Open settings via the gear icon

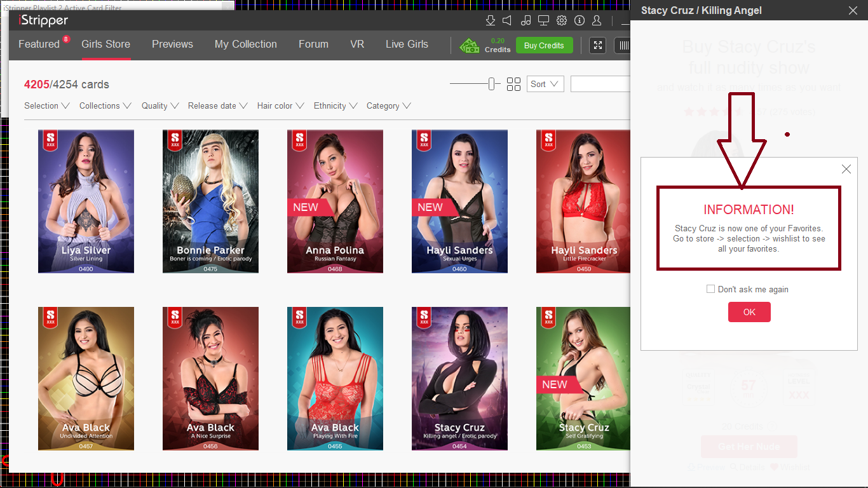pyautogui.click(x=561, y=20)
